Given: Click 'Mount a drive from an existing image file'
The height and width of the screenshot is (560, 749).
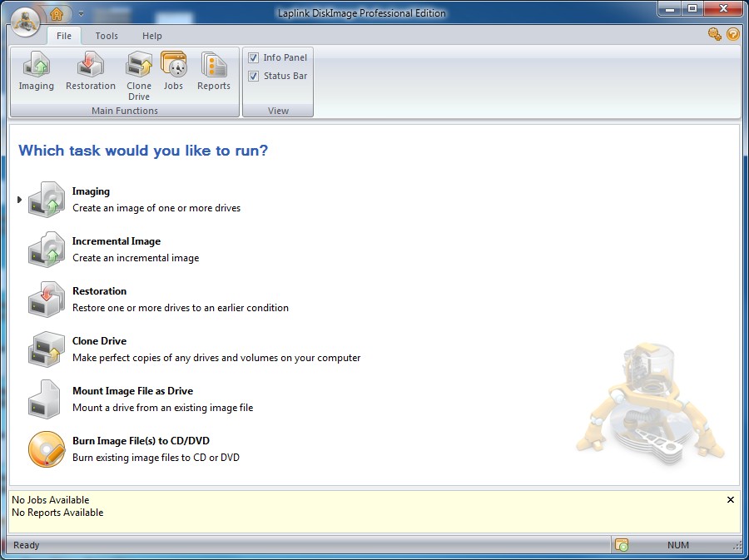Looking at the screenshot, I should pyautogui.click(x=163, y=408).
